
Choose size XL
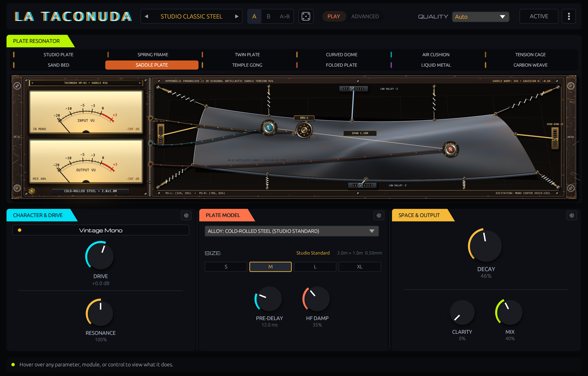click(360, 267)
